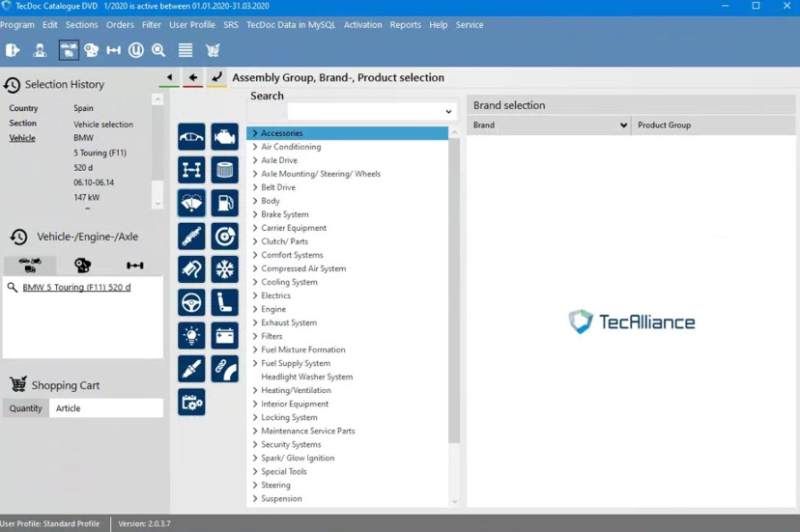Screen dimensions: 800x532
Task: Expand the Accessories tree node
Action: 255,133
